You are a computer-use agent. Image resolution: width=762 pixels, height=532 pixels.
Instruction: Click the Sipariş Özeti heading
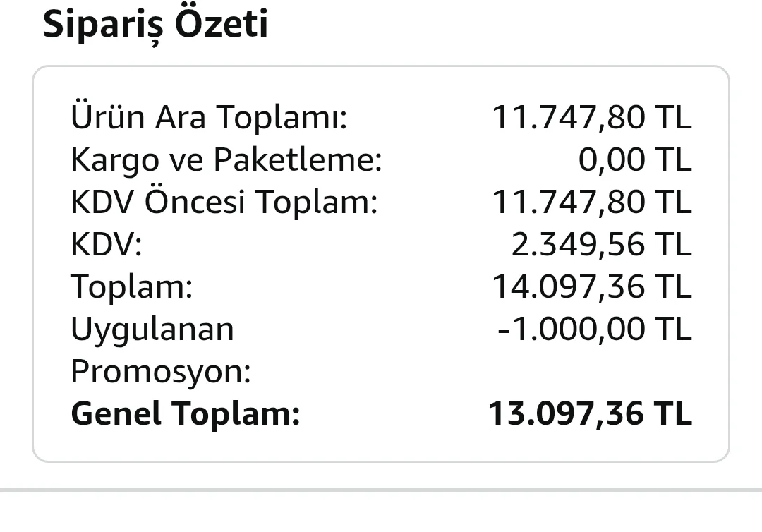point(155,25)
